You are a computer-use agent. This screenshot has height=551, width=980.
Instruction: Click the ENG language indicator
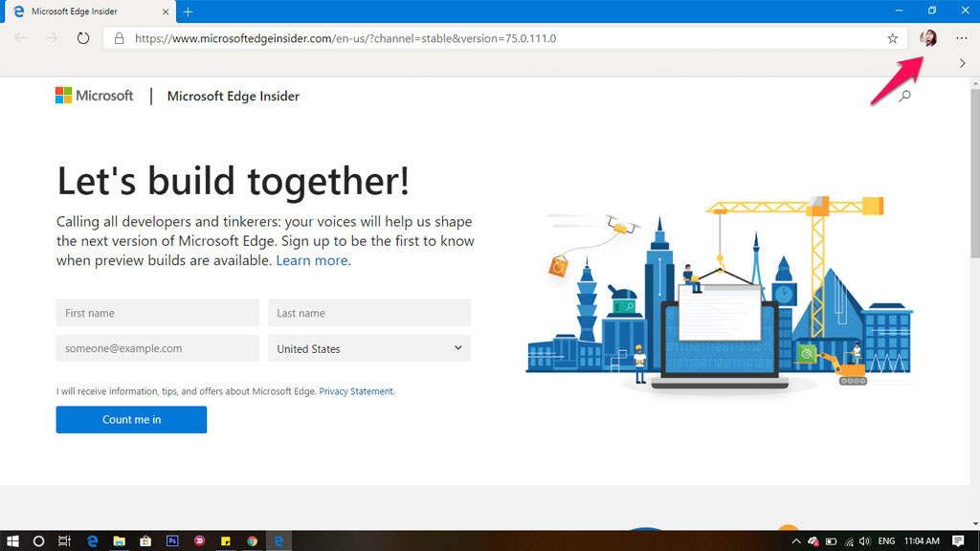[886, 541]
